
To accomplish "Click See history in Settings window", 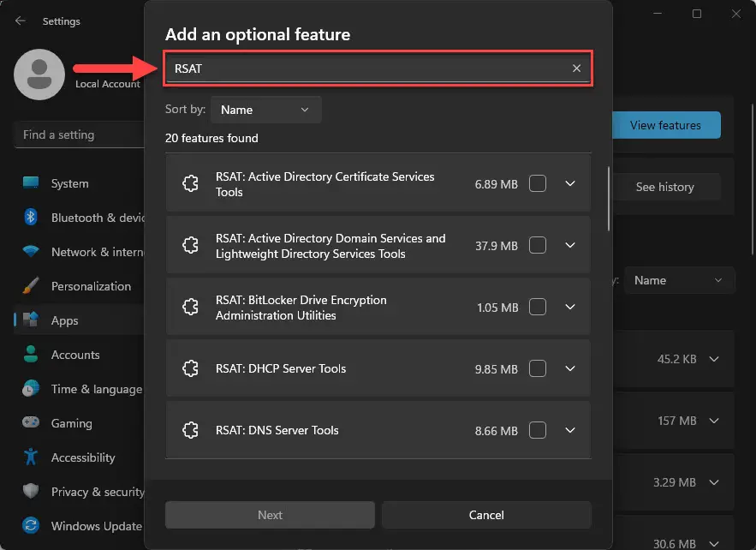I will tap(665, 188).
